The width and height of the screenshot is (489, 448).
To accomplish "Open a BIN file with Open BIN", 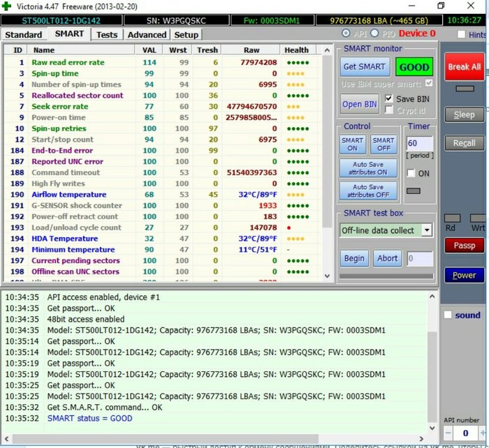I will click(361, 104).
